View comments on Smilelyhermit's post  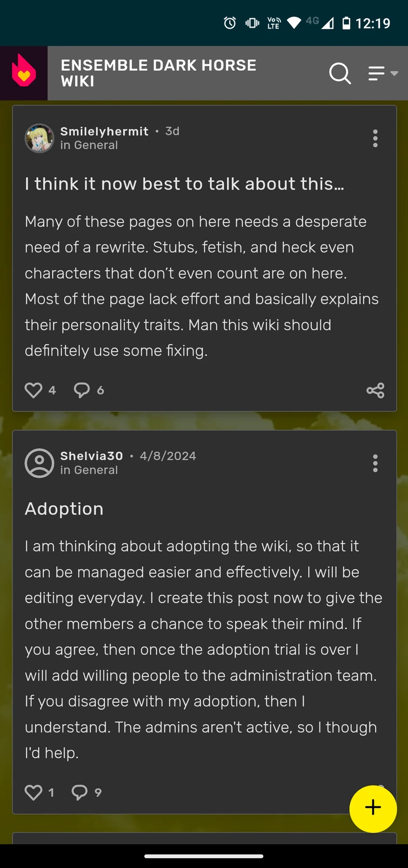[x=81, y=390]
